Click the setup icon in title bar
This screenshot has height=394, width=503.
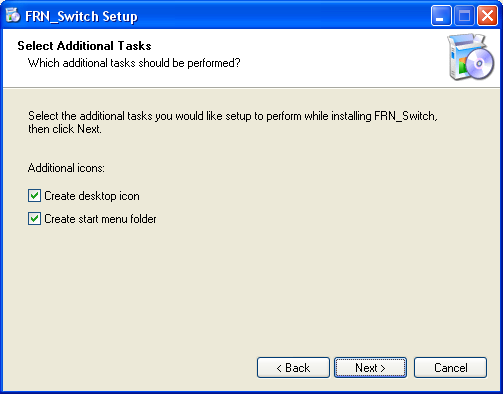point(13,15)
